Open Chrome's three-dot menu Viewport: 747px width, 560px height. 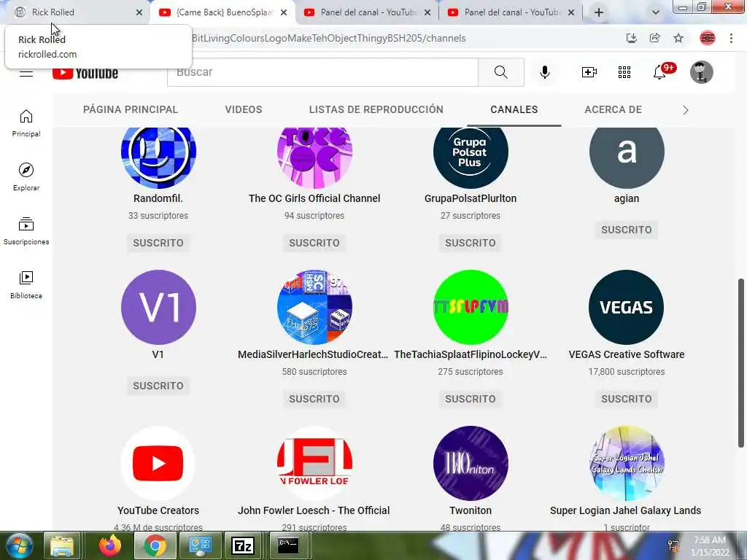point(731,38)
